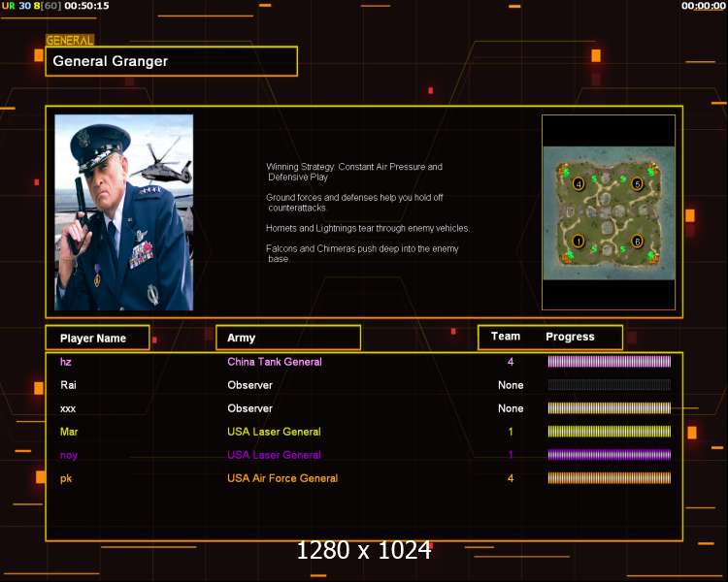Click the Team column header
Image resolution: width=728 pixels, height=582 pixels.
506,337
